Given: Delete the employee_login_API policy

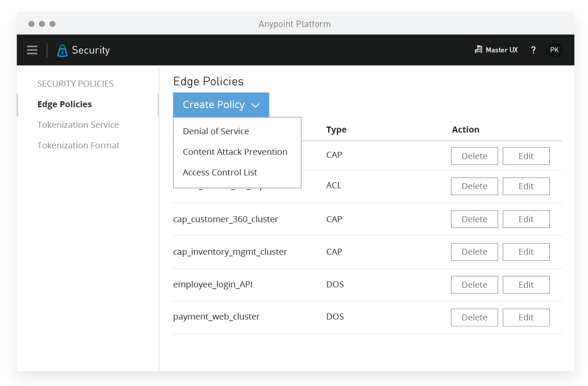Looking at the screenshot, I should (474, 284).
